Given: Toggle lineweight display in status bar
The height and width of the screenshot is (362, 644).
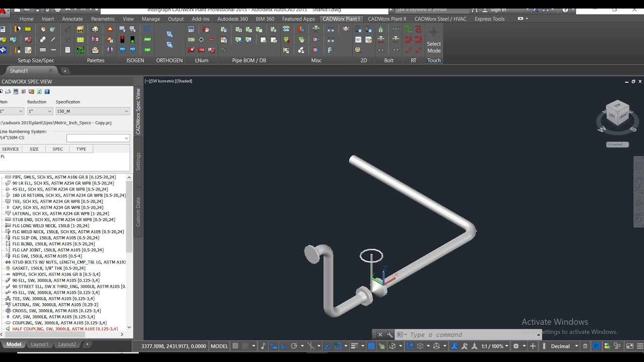Looking at the screenshot, I should click(x=354, y=346).
